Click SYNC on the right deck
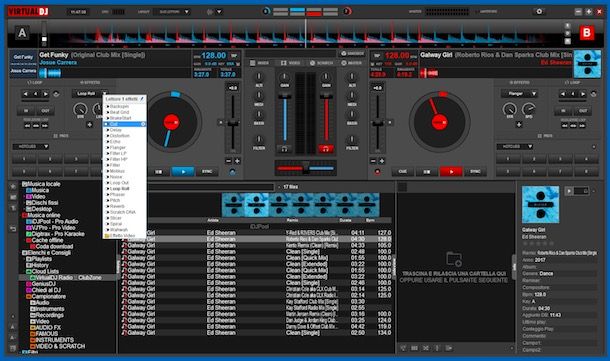 tap(475, 172)
